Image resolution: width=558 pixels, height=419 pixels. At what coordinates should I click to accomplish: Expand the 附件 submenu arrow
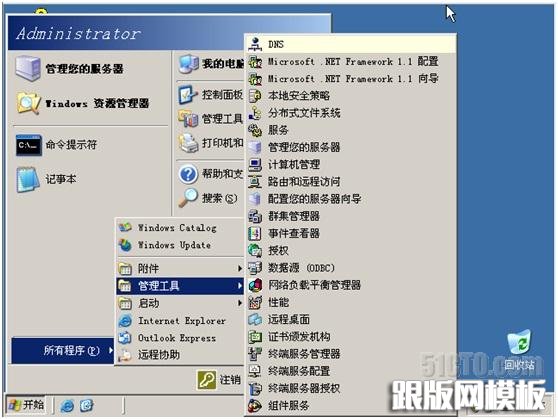[x=240, y=268]
